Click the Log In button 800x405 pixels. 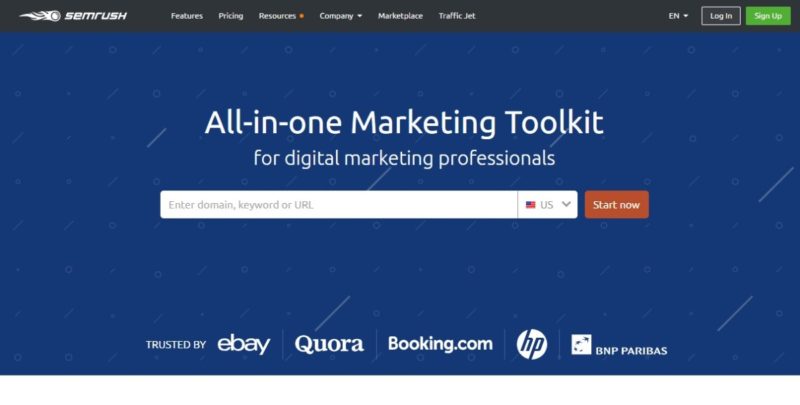(721, 16)
